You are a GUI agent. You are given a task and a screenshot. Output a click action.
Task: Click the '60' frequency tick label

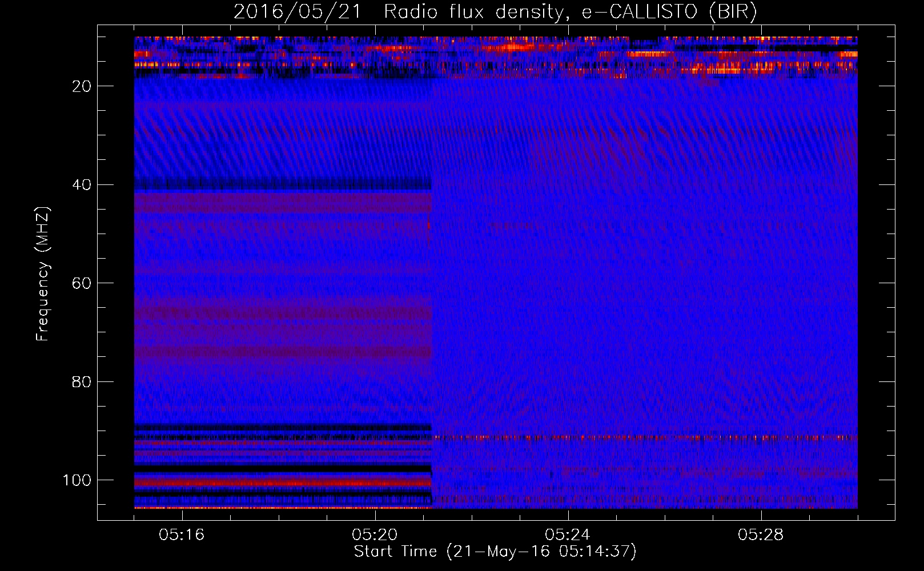[82, 283]
